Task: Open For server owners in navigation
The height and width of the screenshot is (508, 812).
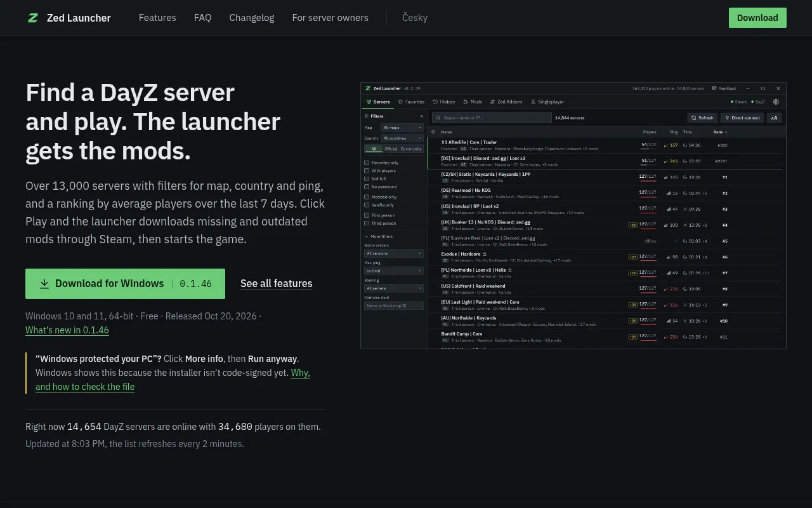Action: click(x=331, y=18)
